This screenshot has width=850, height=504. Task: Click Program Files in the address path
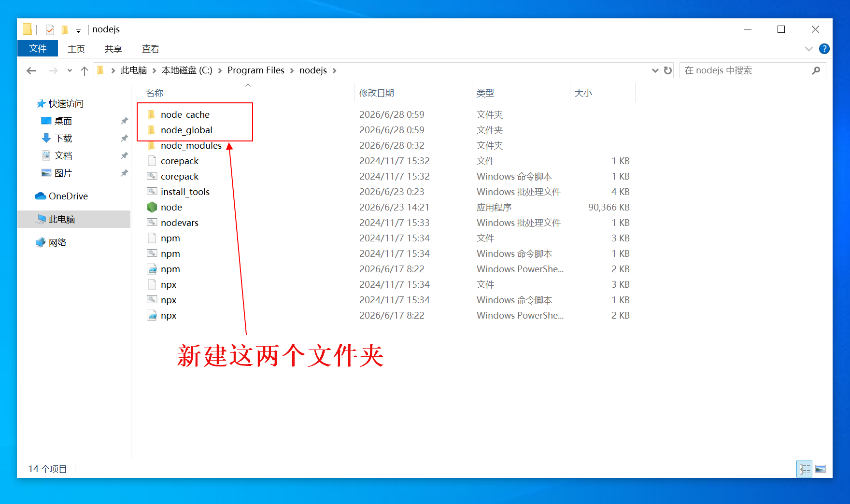click(x=256, y=70)
